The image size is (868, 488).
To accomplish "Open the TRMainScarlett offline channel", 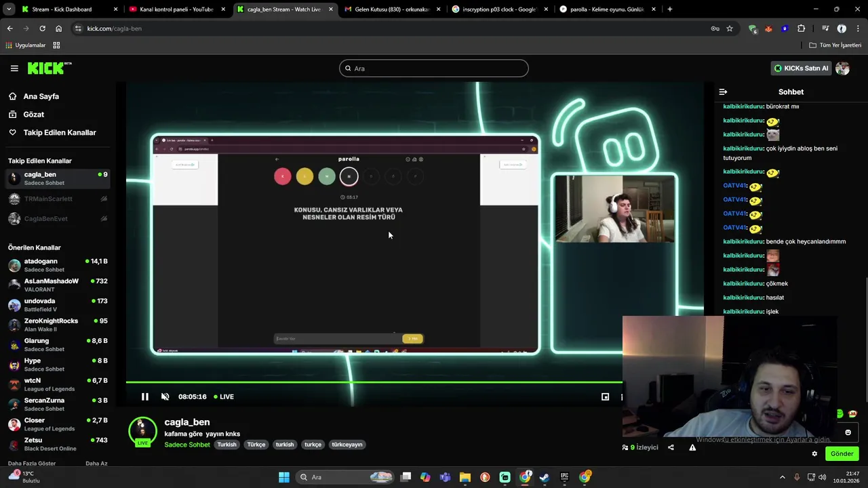I will (x=57, y=199).
